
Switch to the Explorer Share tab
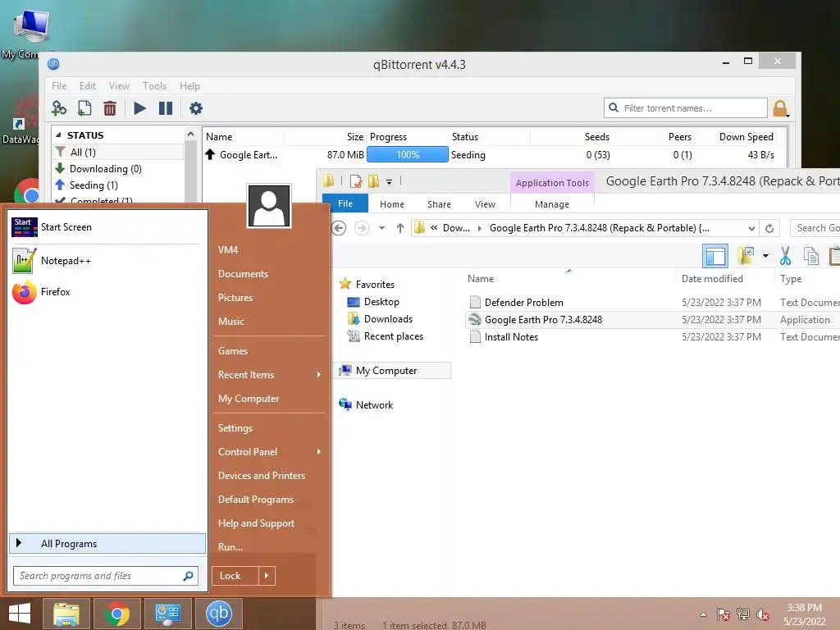439,204
